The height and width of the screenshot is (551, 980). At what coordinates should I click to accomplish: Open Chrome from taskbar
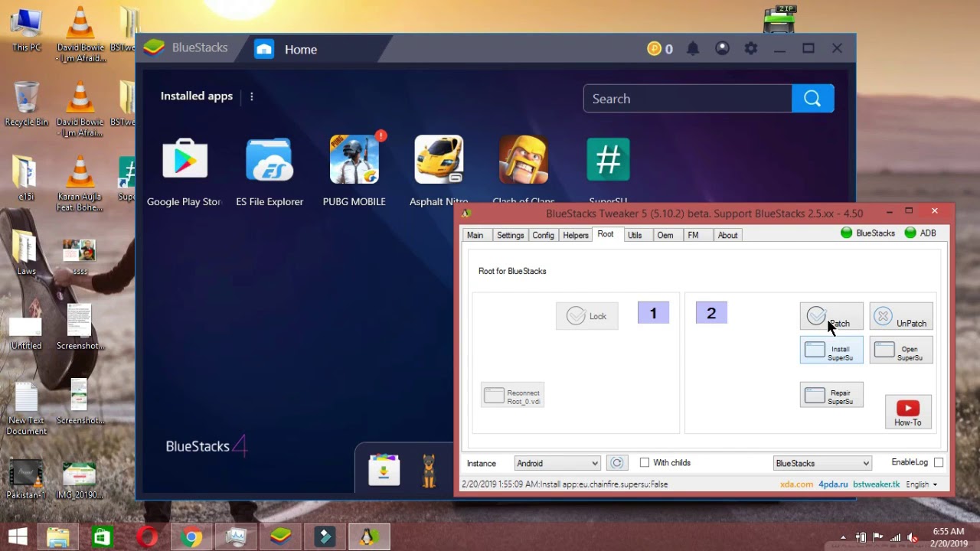191,536
